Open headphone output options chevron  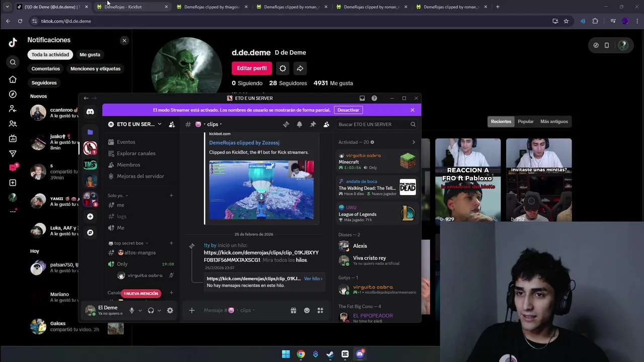(x=159, y=311)
